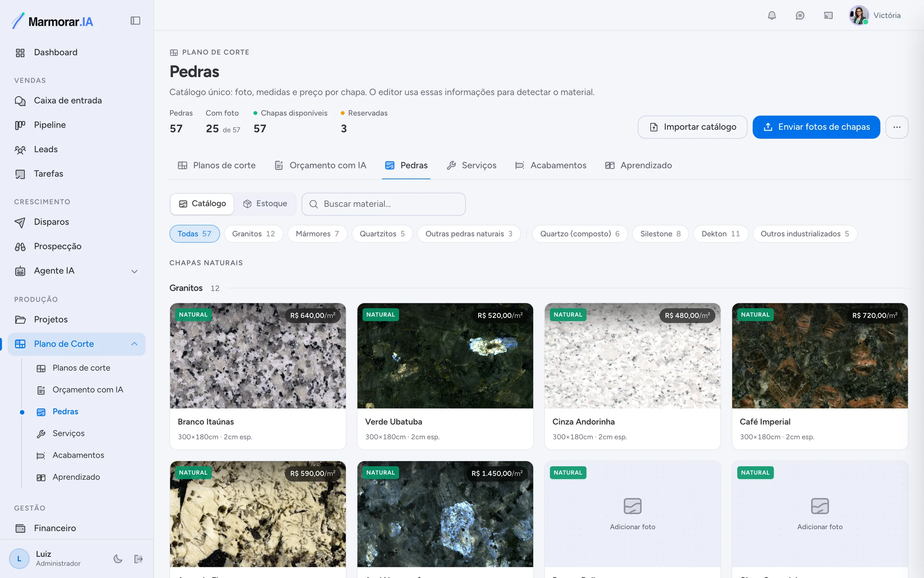Switch to the Orçamento com IA tab
Viewport: 924px width, 578px height.
[x=320, y=166]
